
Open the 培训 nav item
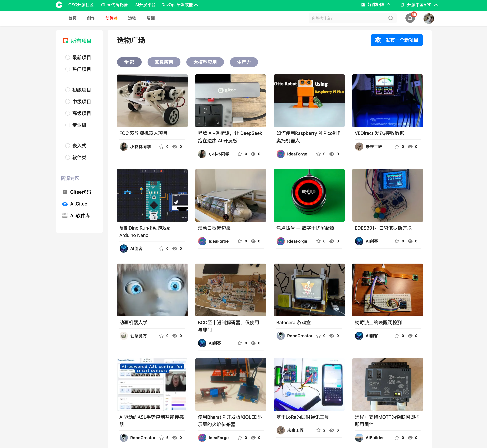point(151,18)
